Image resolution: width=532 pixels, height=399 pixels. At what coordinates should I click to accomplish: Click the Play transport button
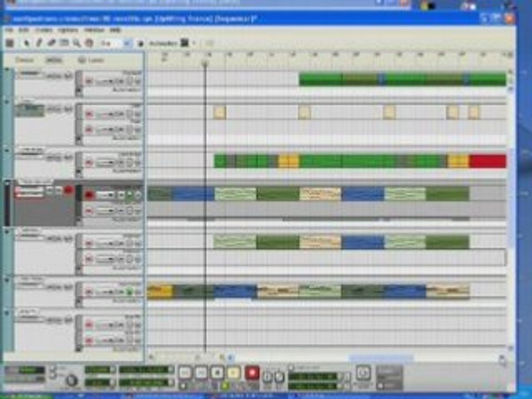pos(233,373)
